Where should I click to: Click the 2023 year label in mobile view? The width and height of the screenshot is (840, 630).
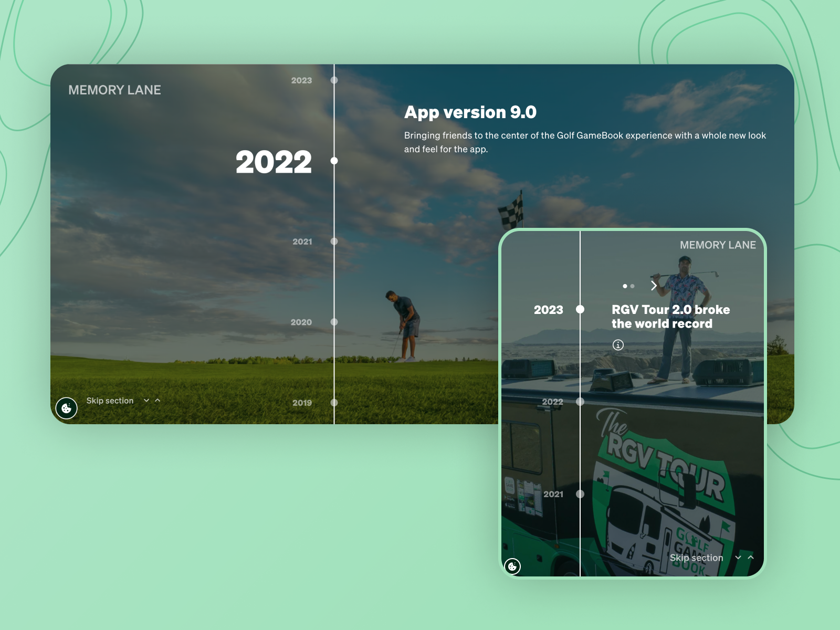[548, 310]
